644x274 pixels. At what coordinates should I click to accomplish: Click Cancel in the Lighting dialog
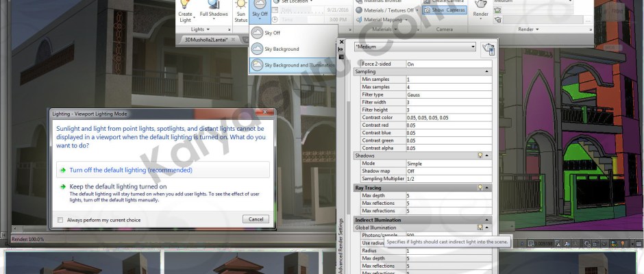click(x=256, y=219)
